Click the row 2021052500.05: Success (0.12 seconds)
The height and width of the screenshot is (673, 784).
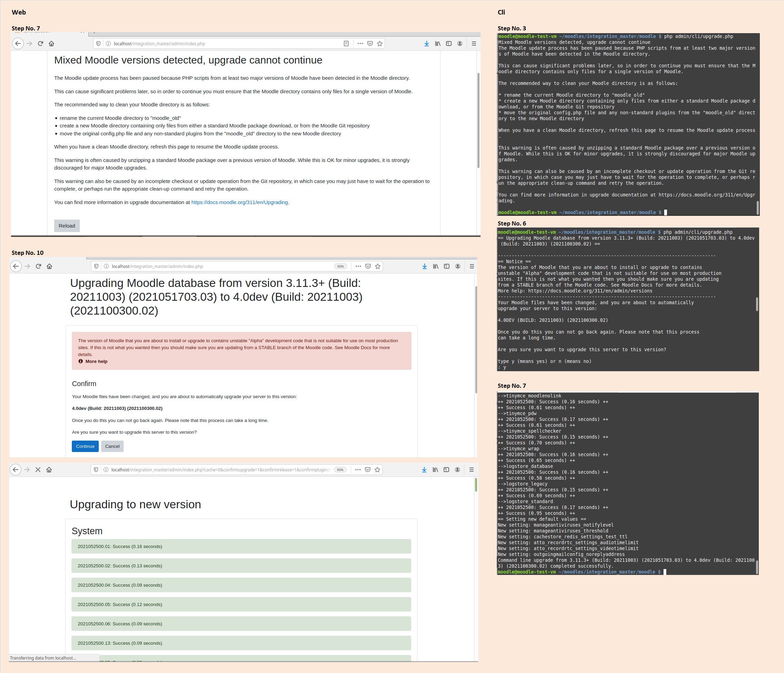point(241,604)
